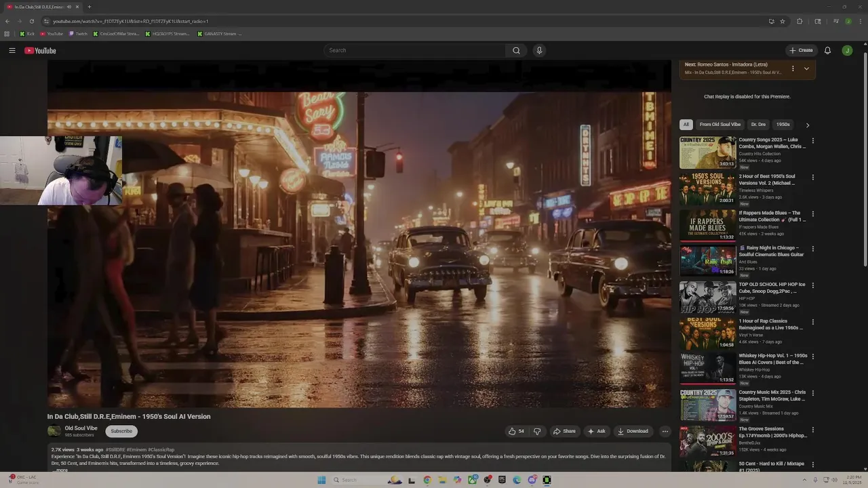Click the Download button
Screen dimensions: 868x488
click(x=632, y=431)
